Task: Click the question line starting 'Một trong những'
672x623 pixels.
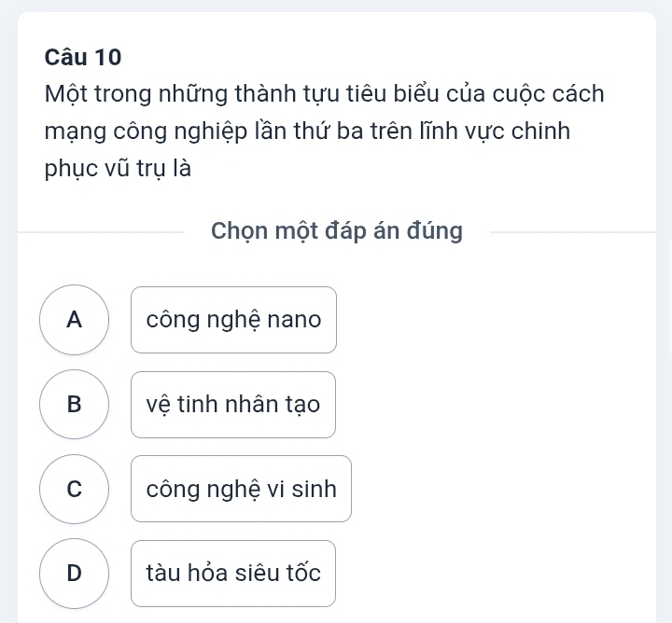Action: (x=324, y=94)
